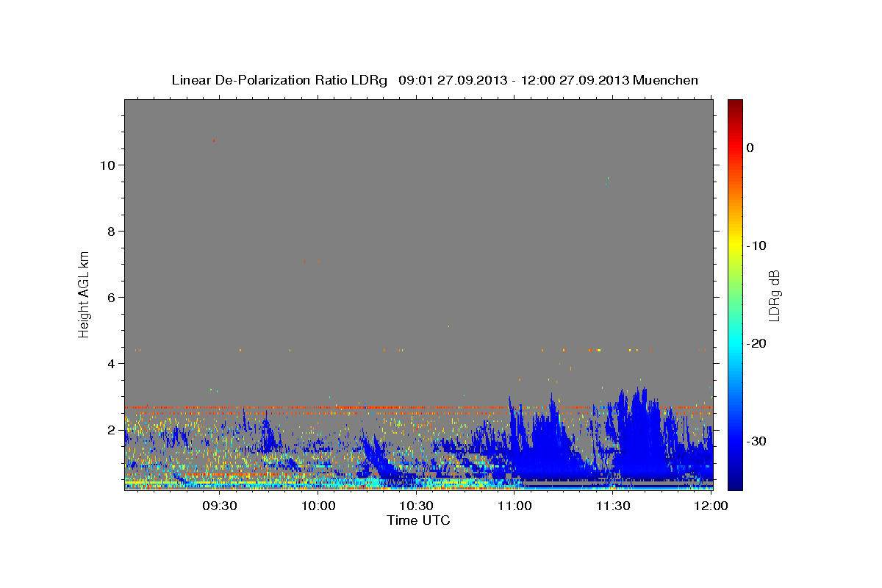882x588 pixels.
Task: Click the height tick label 6
Action: click(112, 297)
